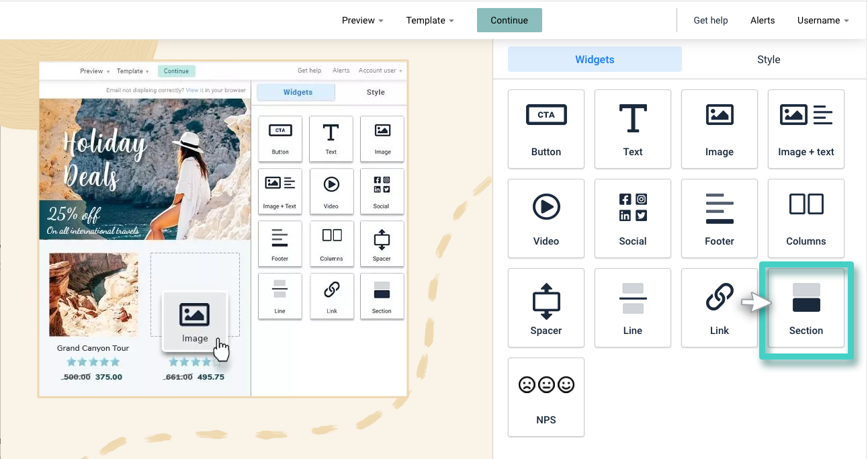Open the Preview dropdown in the top bar
Screen dimensions: 868x459
point(363,20)
